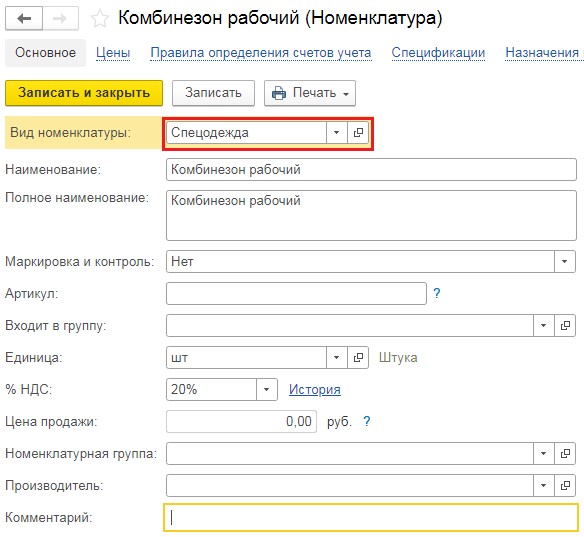This screenshot has height=537, width=584.
Task: Open the История link for VAT
Action: (x=315, y=390)
